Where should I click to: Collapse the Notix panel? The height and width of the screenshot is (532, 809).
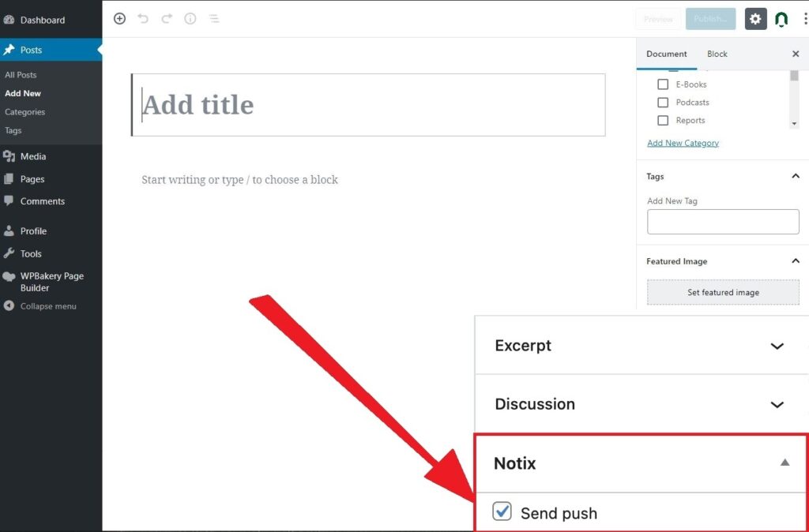coord(785,463)
